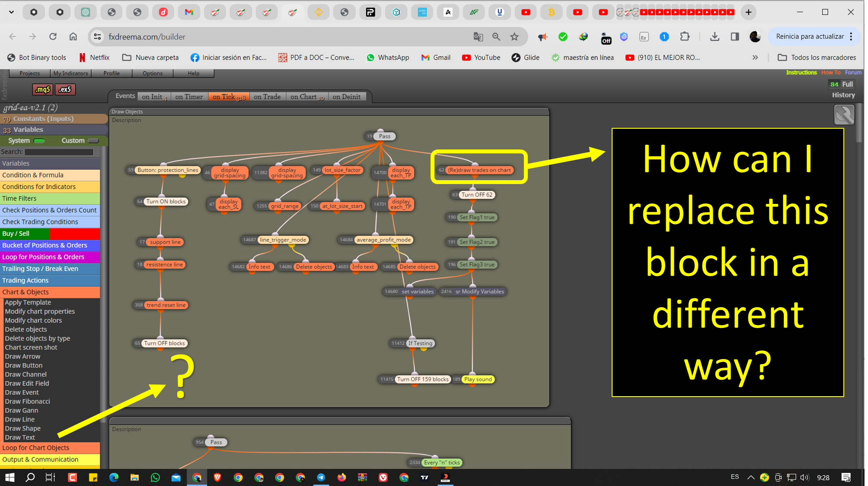Open Telegram from the taskbar
868x486 pixels.
(x=321, y=477)
